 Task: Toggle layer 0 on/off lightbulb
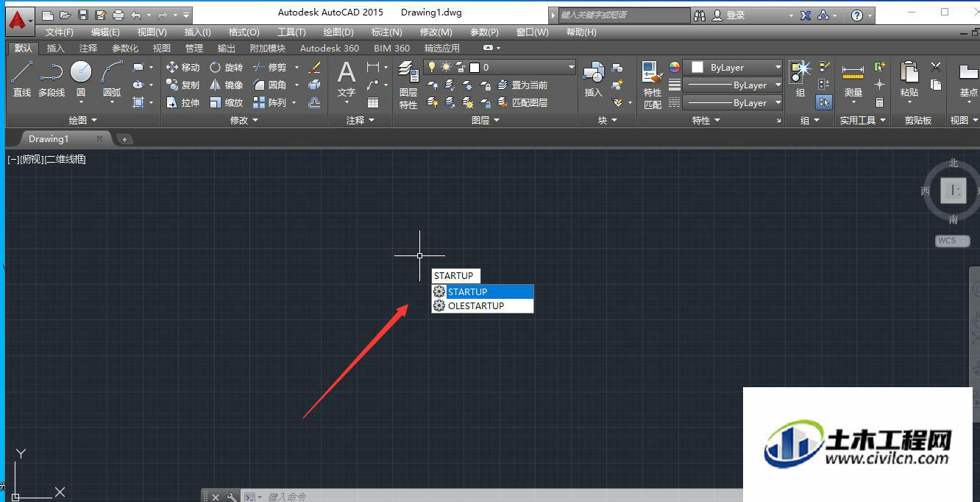(x=432, y=67)
